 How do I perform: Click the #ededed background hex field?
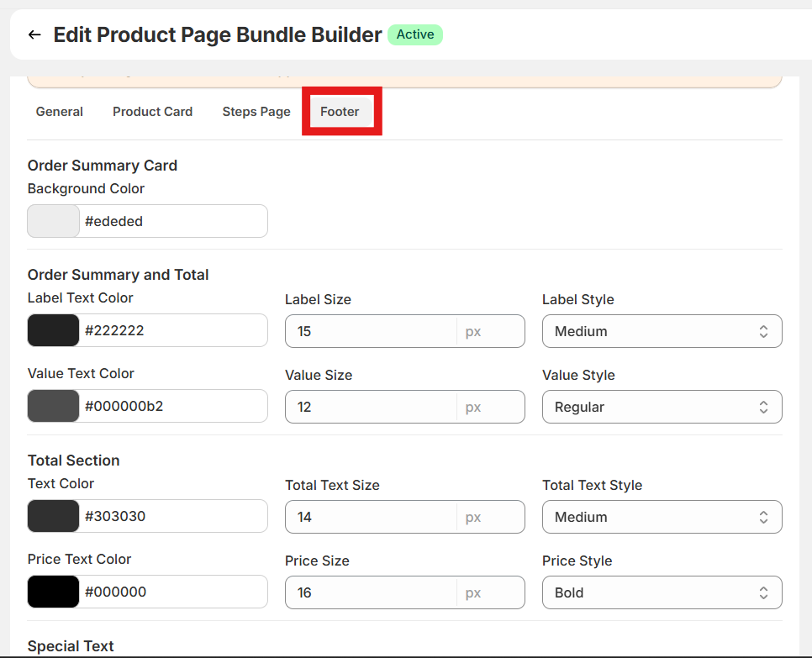pyautogui.click(x=172, y=222)
